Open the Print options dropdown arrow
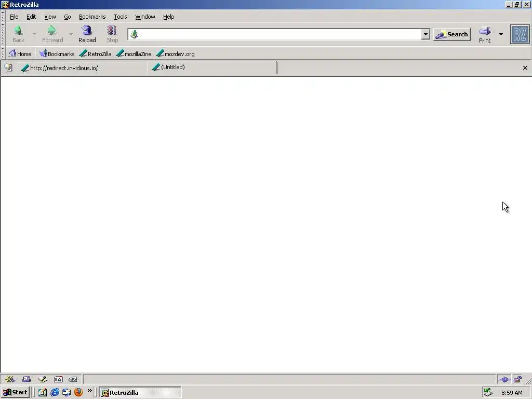The image size is (532, 399). tap(501, 34)
